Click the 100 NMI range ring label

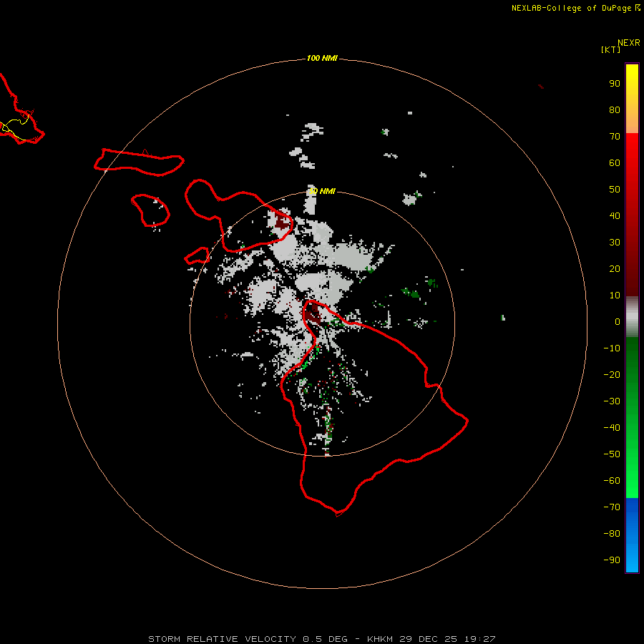322,58
